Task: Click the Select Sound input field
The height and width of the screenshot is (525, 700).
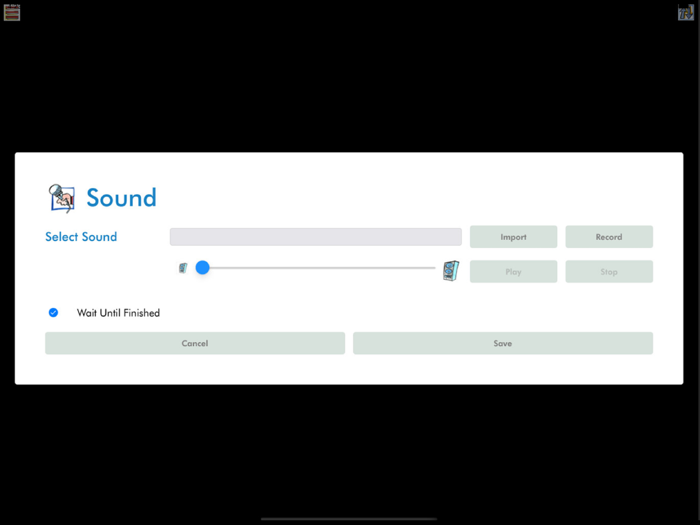Action: 316,237
